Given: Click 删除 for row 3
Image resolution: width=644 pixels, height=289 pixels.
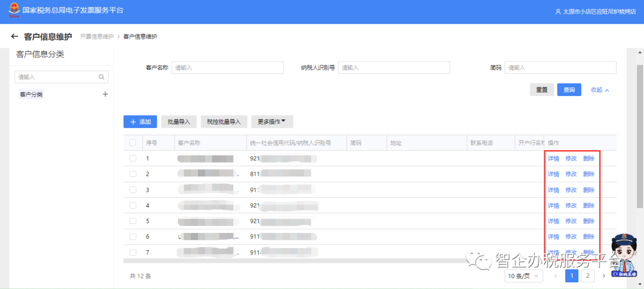Looking at the screenshot, I should click(x=589, y=189).
